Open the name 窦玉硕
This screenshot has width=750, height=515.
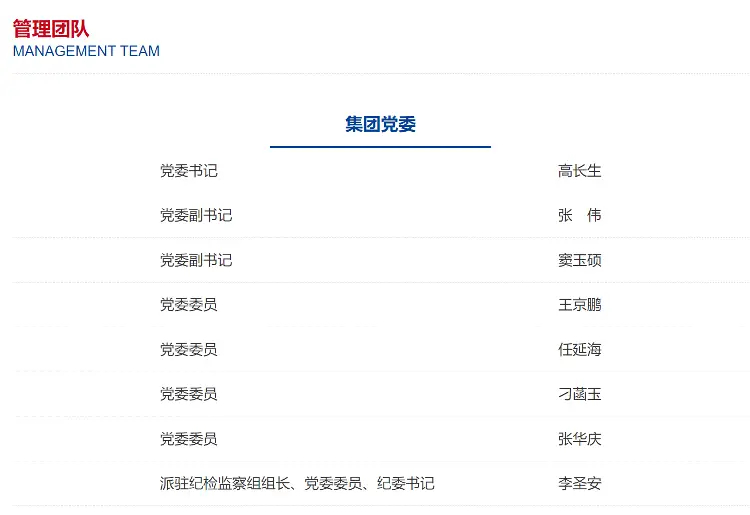coord(580,260)
